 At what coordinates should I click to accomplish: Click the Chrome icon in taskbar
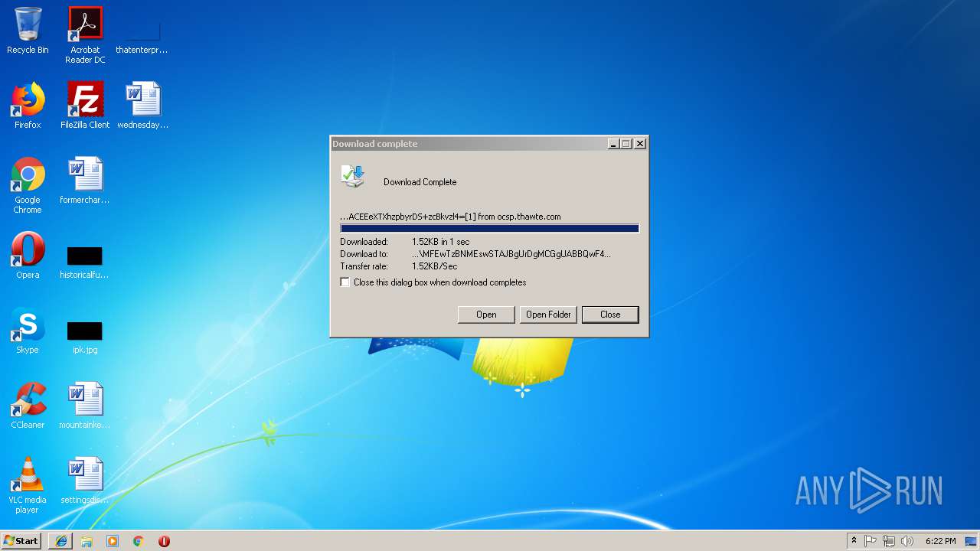tap(139, 541)
